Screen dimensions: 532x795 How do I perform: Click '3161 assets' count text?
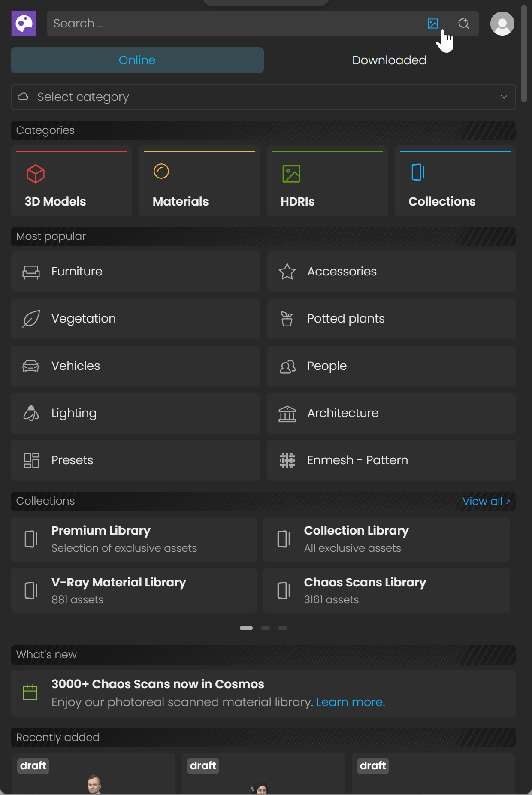[331, 600]
